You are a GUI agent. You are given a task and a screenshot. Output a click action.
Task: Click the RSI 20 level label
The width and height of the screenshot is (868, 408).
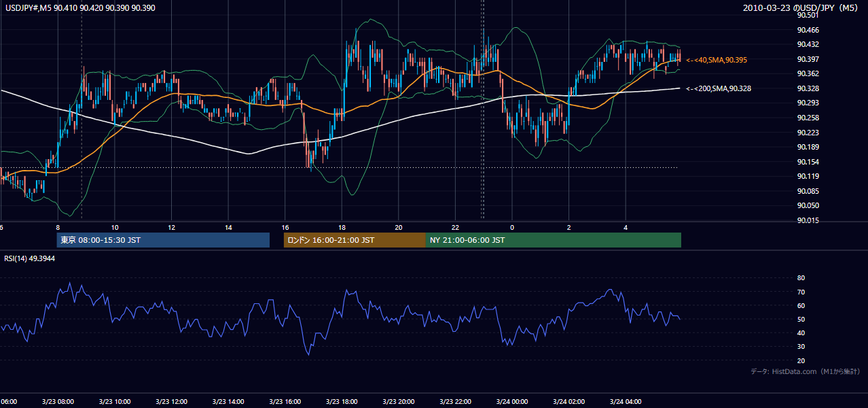tap(801, 360)
